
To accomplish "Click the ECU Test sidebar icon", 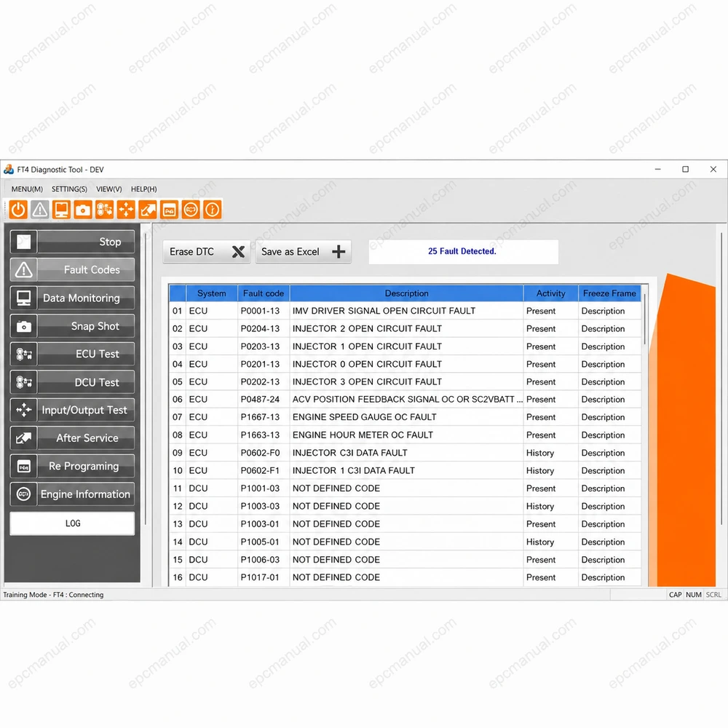I will coord(24,355).
